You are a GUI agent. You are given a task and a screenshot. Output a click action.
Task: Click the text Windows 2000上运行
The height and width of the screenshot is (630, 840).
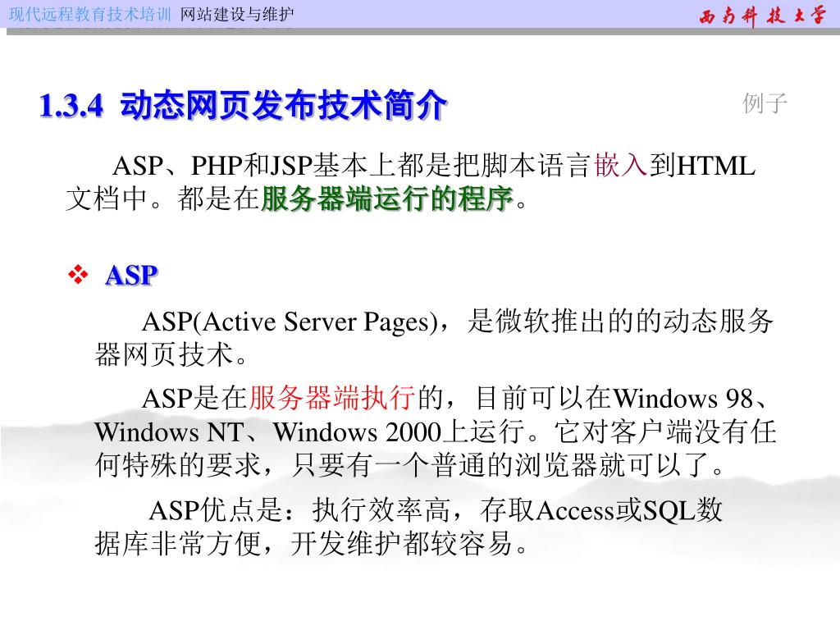click(399, 431)
